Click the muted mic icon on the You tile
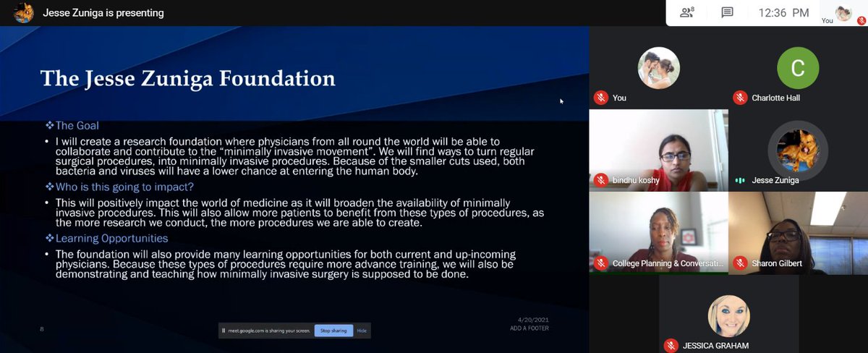The width and height of the screenshot is (868, 353). pos(600,98)
